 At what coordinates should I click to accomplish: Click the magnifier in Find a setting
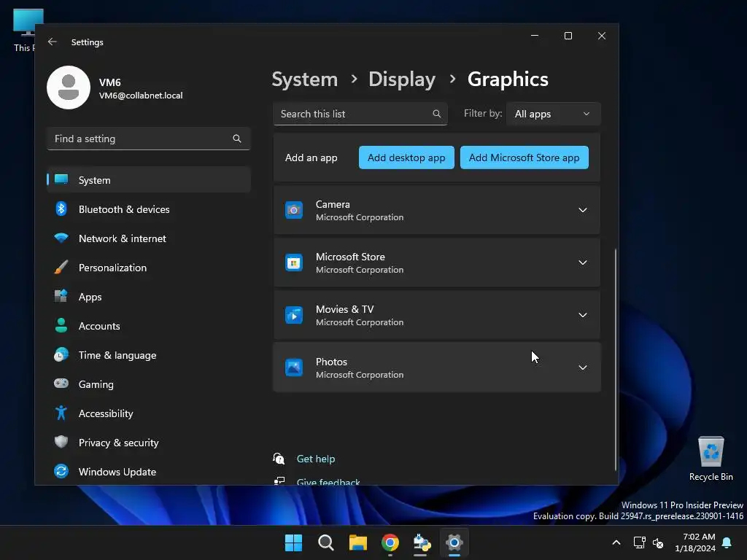237,139
